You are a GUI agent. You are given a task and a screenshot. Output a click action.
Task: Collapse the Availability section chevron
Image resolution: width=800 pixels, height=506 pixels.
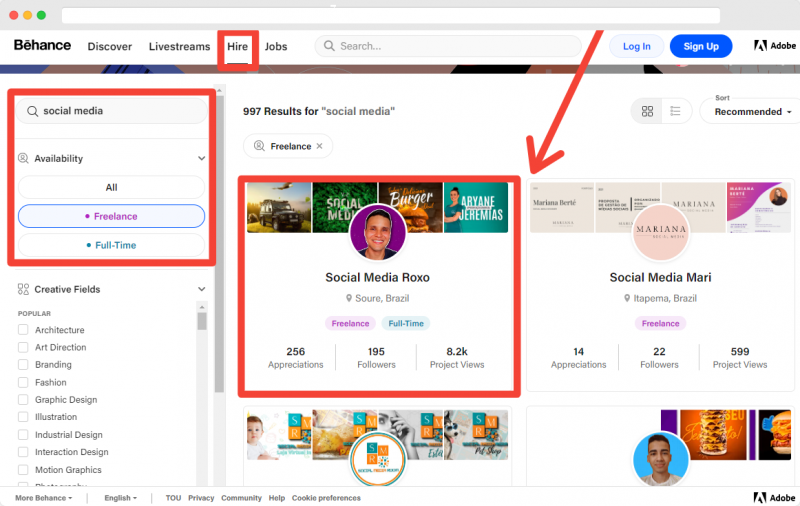click(202, 158)
